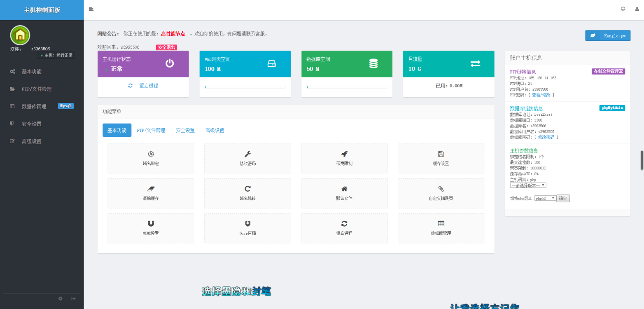Open the Gzip压缩 tile
Screen dimensions: 644x309
[247, 228]
